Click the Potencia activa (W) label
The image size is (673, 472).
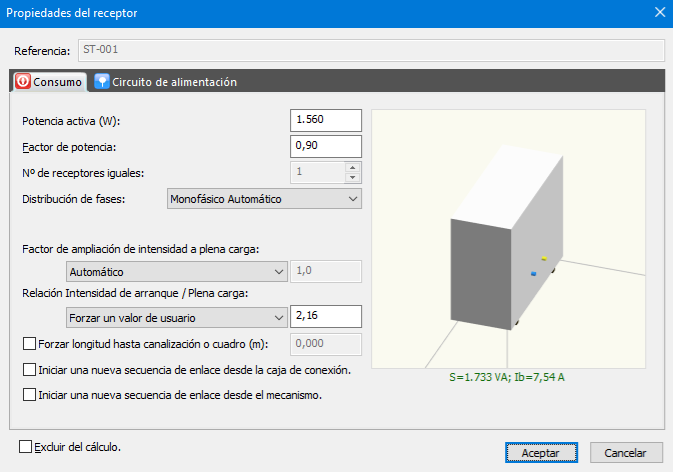point(71,121)
